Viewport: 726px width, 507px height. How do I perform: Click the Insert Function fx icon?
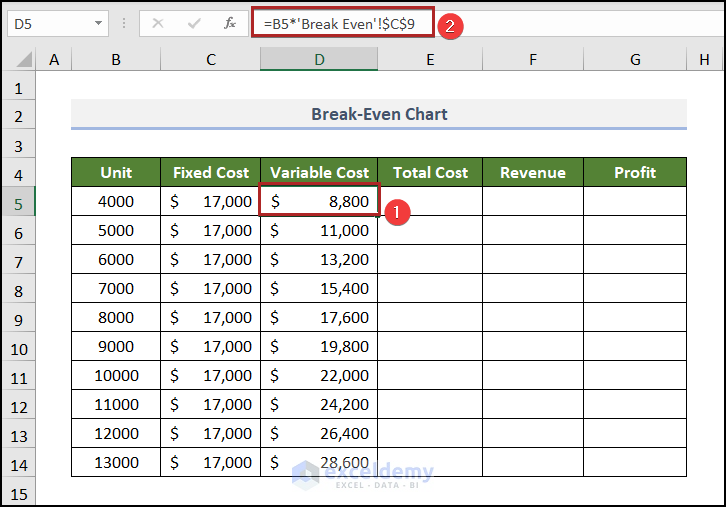coord(229,23)
